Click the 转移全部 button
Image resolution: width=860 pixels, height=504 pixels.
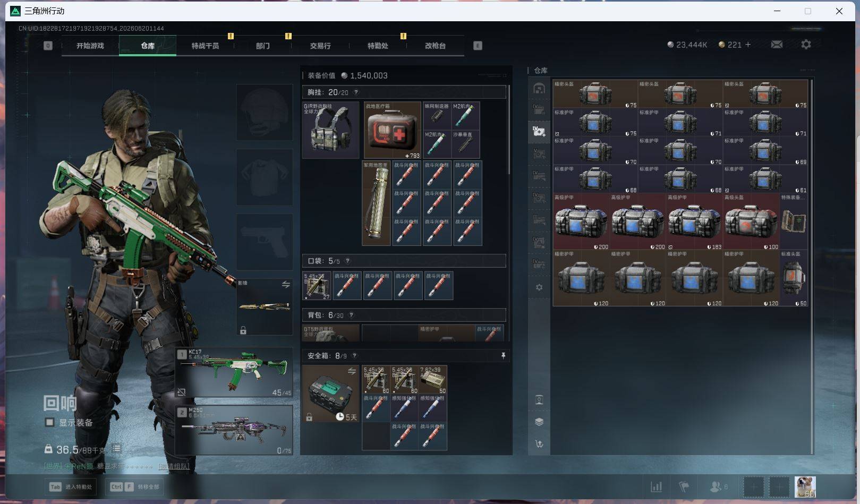[x=135, y=486]
